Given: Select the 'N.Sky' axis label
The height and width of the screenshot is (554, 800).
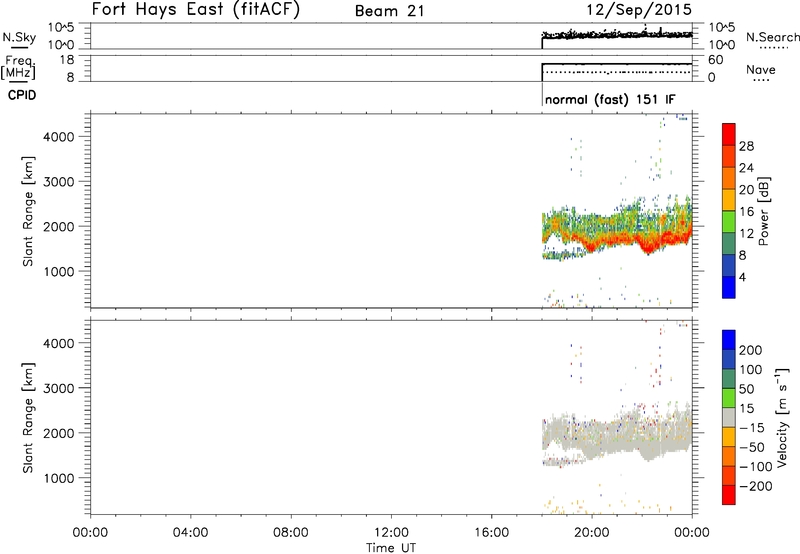Looking at the screenshot, I should pyautogui.click(x=19, y=37).
